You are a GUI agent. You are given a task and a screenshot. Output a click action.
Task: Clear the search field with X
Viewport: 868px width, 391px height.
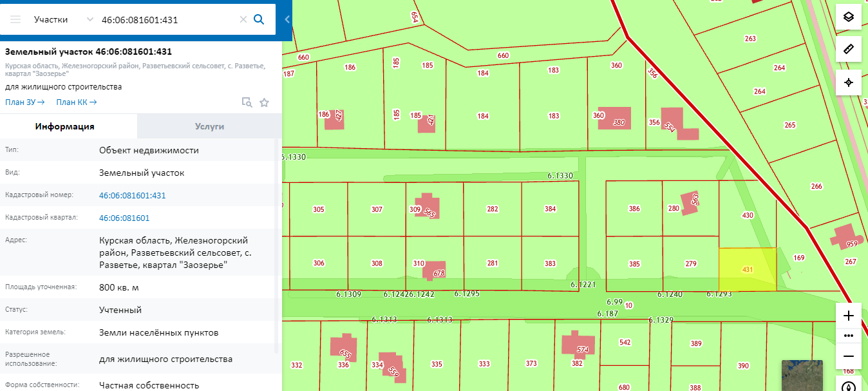coord(243,19)
